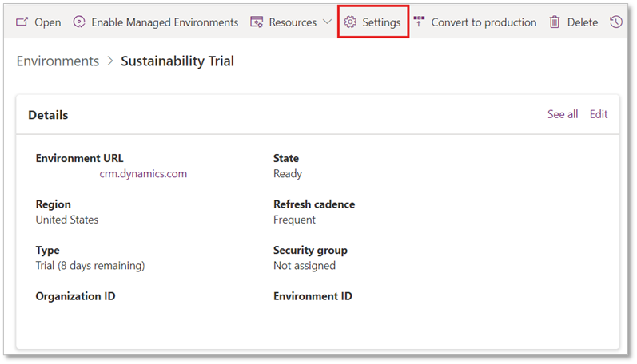This screenshot has height=364, width=637.
Task: Expand the Resources dropdown chevron
Action: [328, 22]
